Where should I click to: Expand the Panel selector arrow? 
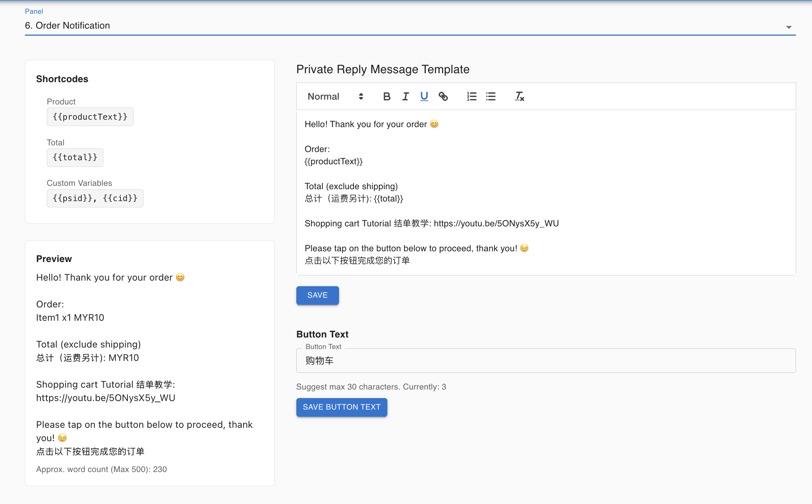click(789, 27)
